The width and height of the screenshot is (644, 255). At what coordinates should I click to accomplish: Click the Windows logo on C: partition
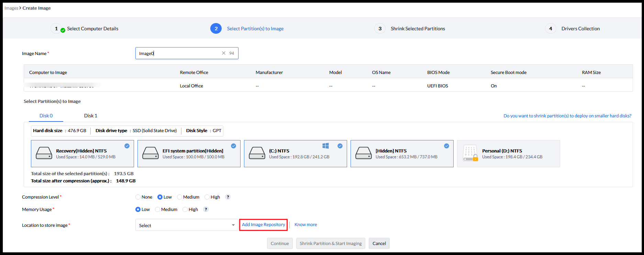click(x=325, y=146)
